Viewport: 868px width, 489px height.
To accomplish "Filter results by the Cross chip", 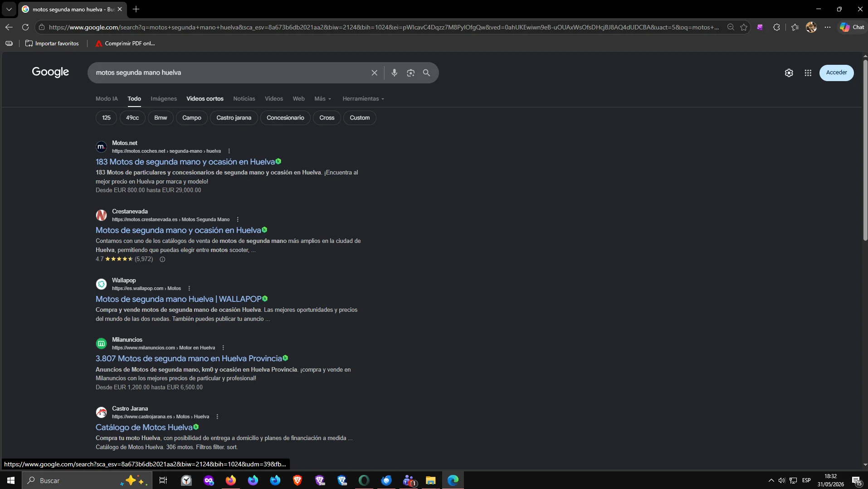I will click(x=327, y=118).
